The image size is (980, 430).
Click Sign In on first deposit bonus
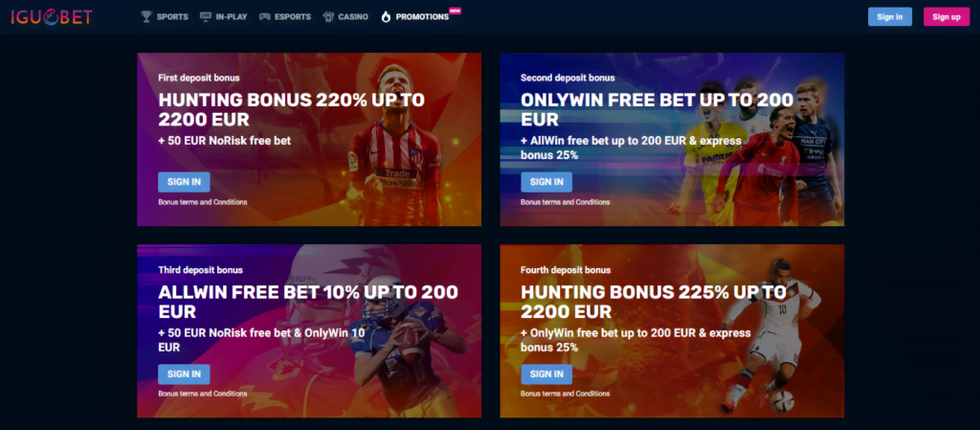pos(184,182)
